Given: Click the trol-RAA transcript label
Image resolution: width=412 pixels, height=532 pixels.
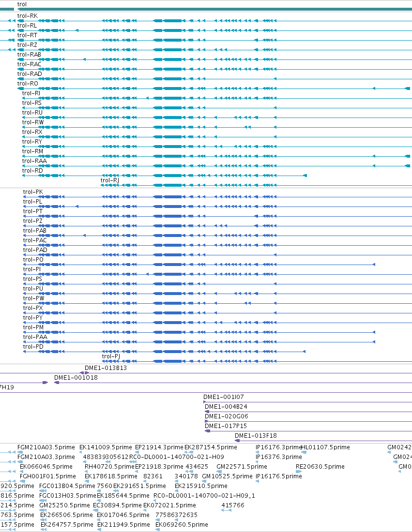Looking at the screenshot, I should click(34, 161).
